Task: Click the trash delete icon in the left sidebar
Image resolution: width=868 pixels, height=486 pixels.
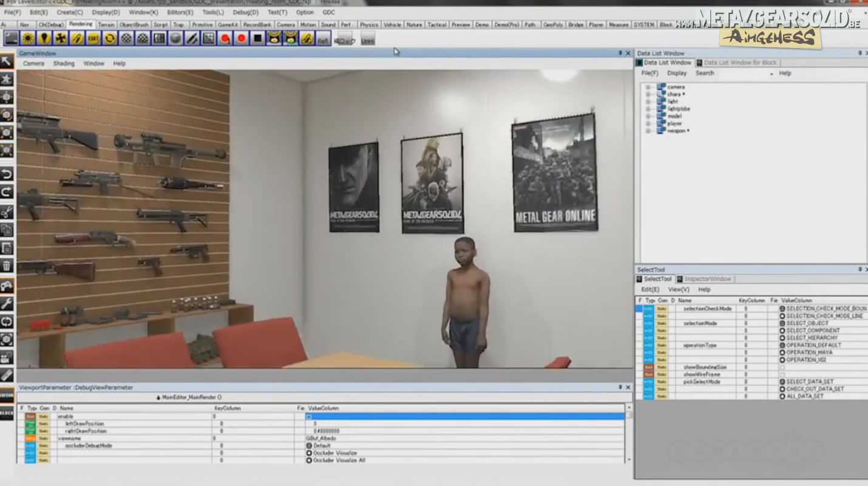Action: click(x=7, y=265)
